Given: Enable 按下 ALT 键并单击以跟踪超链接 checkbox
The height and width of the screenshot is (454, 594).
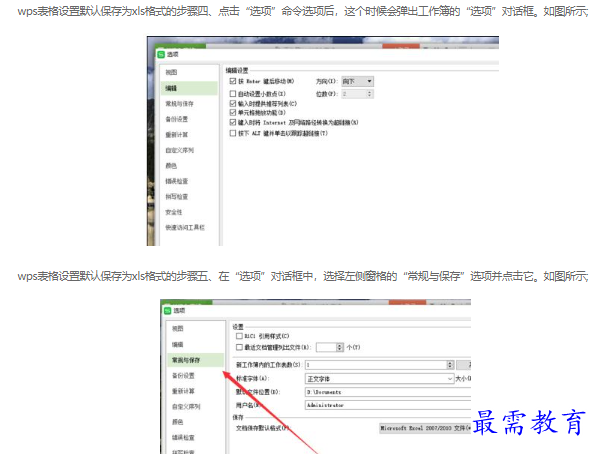Looking at the screenshot, I should point(233,133).
